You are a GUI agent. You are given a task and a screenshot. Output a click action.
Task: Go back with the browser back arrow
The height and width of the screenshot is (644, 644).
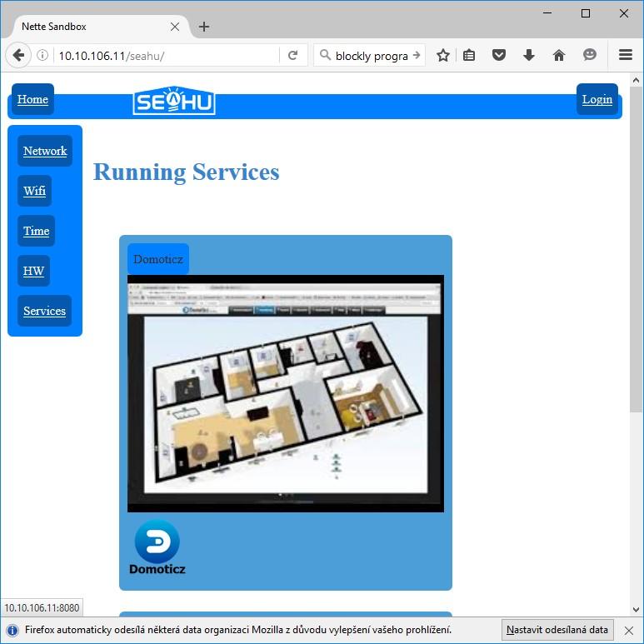tap(18, 55)
